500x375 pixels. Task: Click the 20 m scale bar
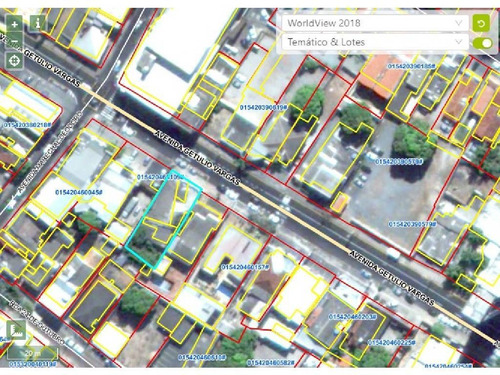click(33, 353)
